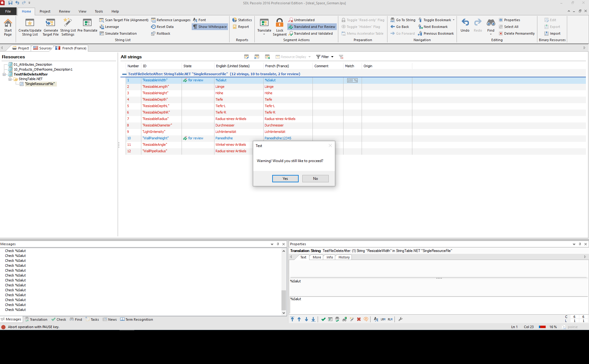Click Delete Permanently

coord(517,33)
